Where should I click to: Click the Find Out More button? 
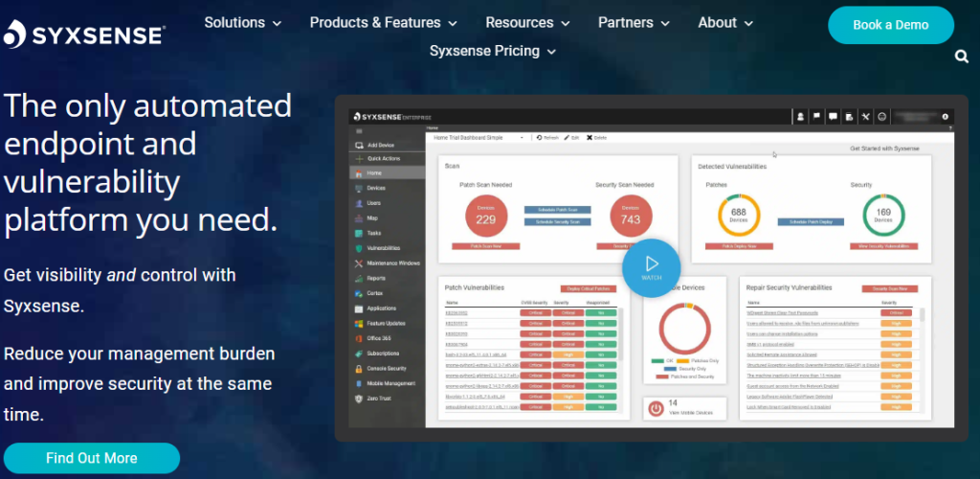(92, 458)
